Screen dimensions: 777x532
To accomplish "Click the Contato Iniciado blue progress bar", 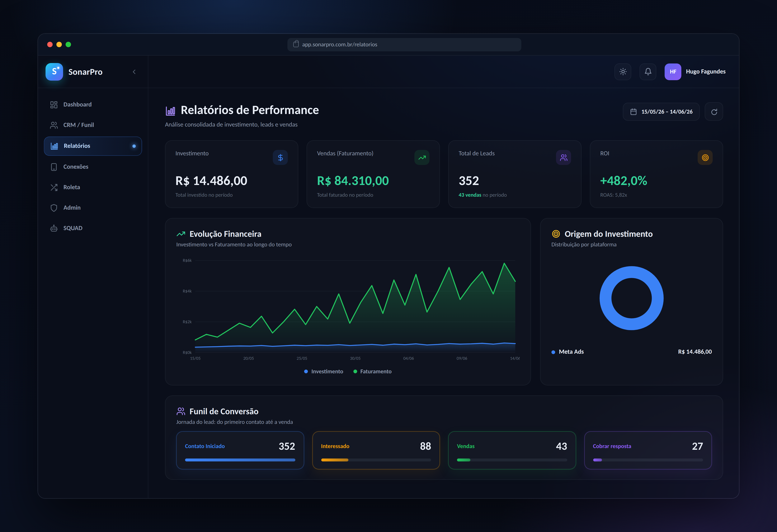I will [240, 460].
